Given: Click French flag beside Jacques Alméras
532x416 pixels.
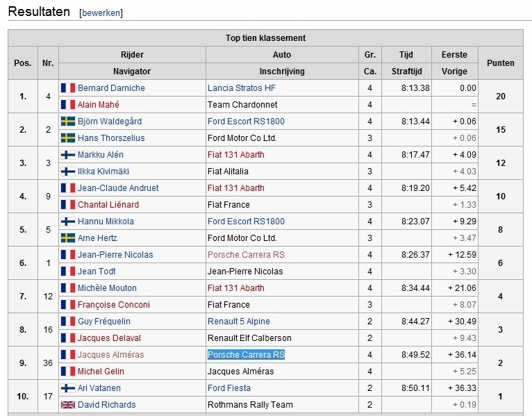Looking at the screenshot, I should 68,355.
